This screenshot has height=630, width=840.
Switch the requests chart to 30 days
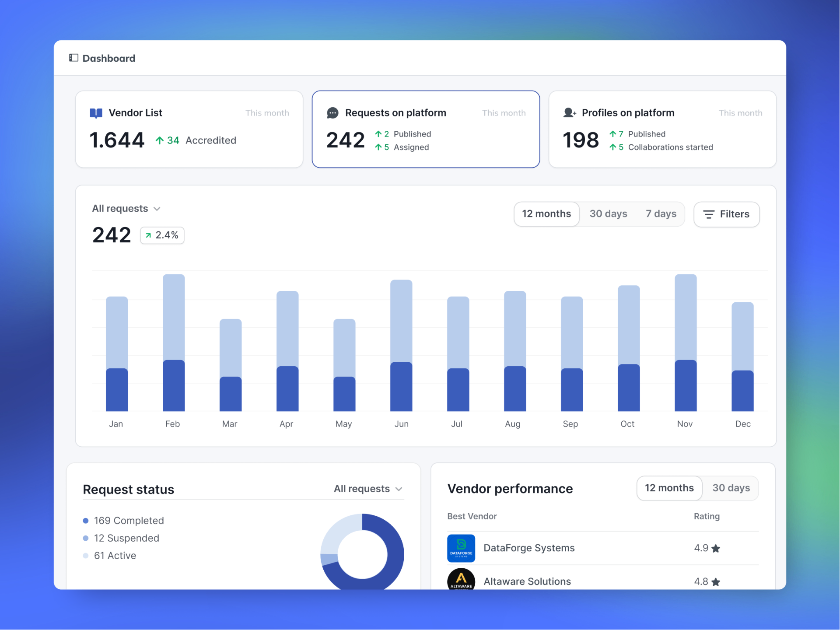pos(608,214)
